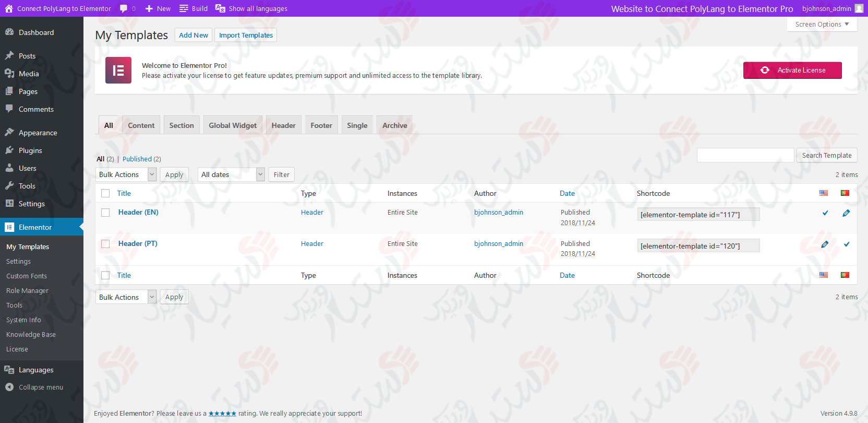This screenshot has width=868, height=423.
Task: Switch to the Section tab
Action: 182,125
